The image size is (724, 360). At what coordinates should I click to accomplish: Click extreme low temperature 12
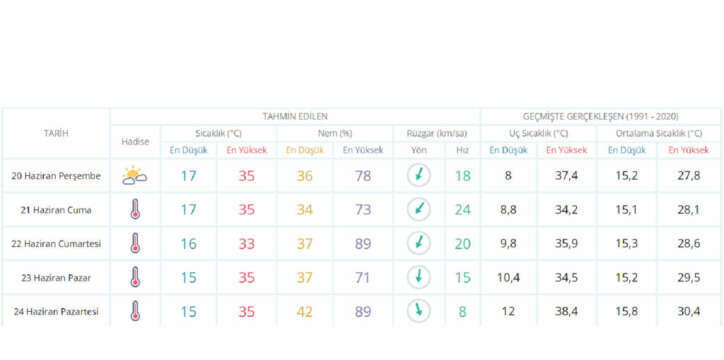tap(508, 312)
